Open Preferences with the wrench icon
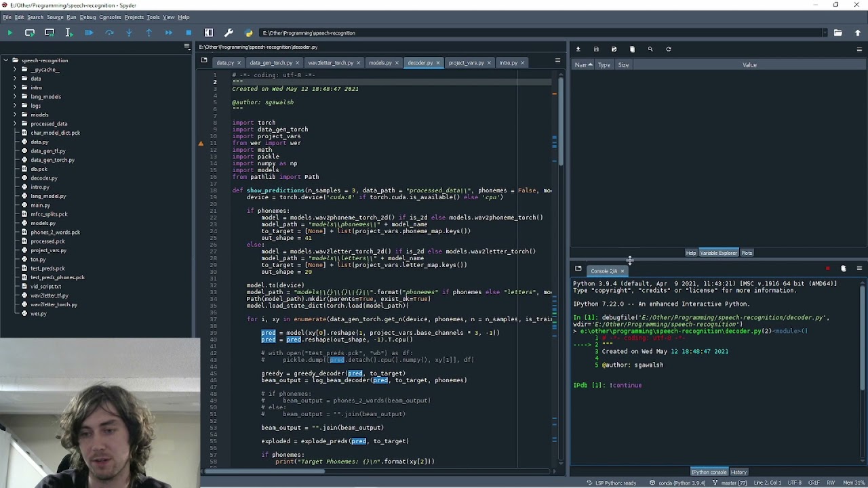The height and width of the screenshot is (488, 868). [229, 33]
